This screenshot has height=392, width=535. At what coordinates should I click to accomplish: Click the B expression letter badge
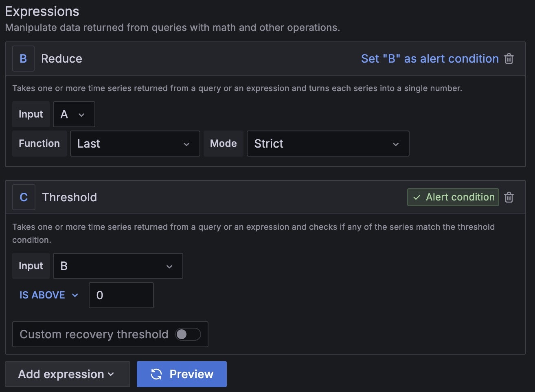pos(23,59)
